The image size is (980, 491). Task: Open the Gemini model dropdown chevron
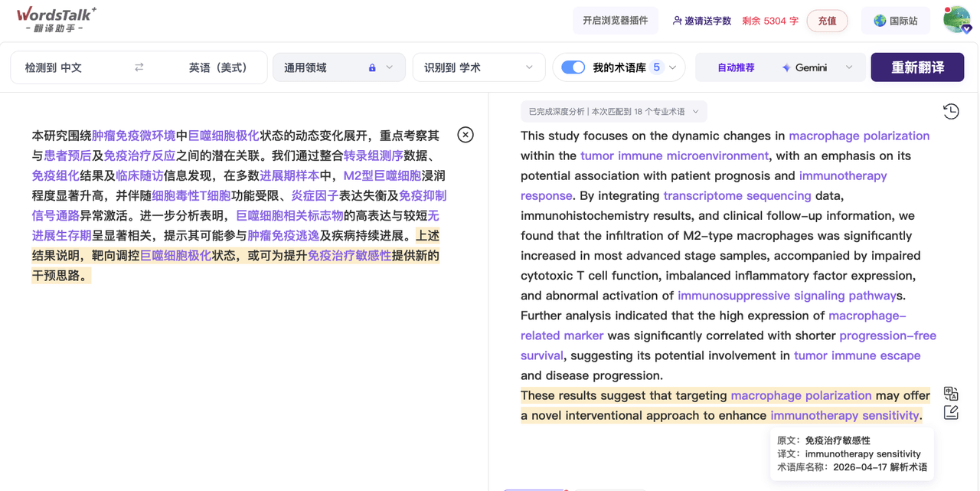tap(848, 67)
